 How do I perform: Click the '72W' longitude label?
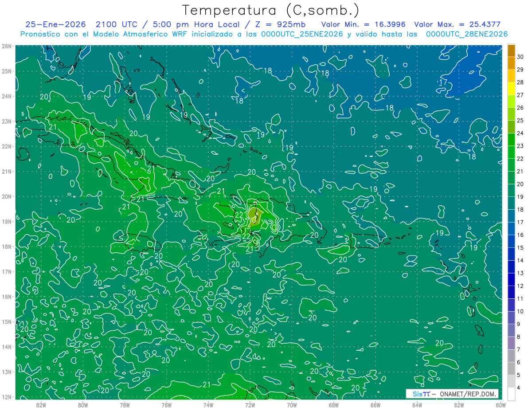point(250,404)
